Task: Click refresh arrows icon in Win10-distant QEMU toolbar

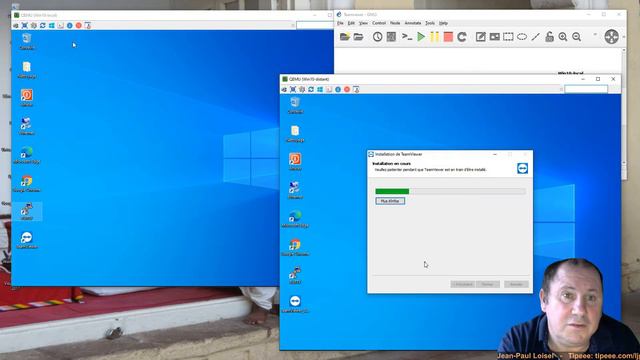Action: click(x=311, y=89)
